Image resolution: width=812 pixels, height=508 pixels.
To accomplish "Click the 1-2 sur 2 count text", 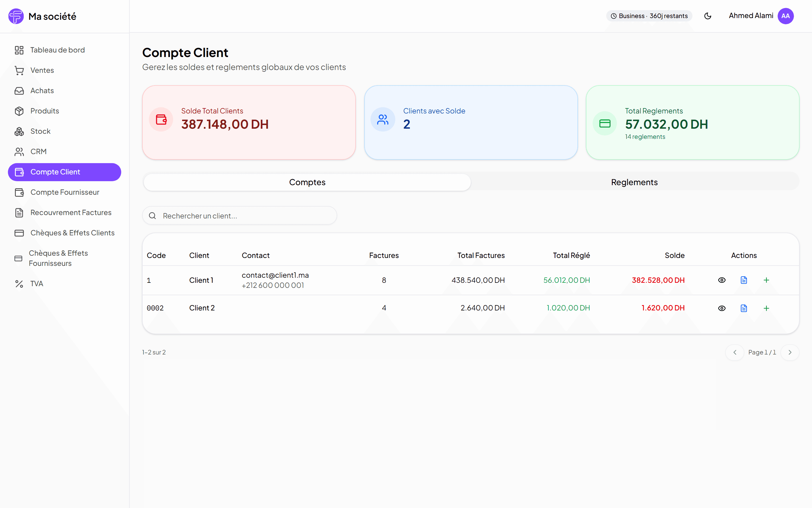I will [154, 352].
